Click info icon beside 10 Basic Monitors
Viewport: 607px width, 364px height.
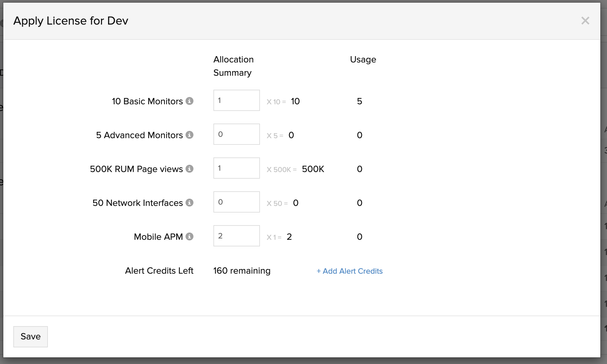coord(189,101)
